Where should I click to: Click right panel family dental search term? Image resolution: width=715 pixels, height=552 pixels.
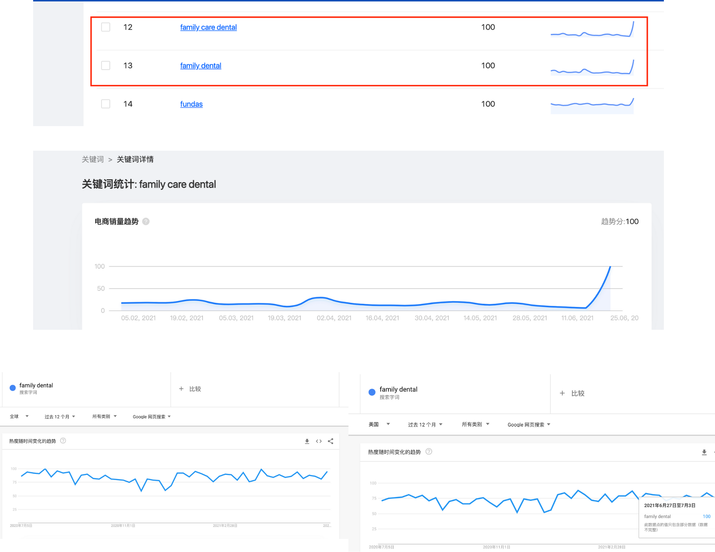point(398,389)
